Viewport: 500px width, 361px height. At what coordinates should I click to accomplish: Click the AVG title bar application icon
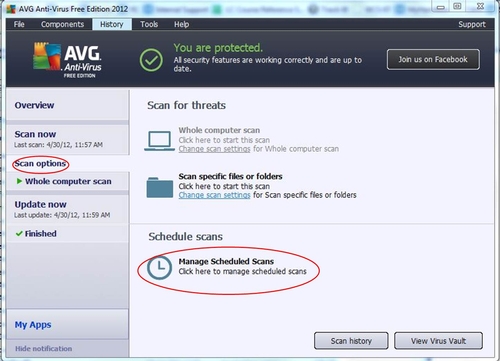click(11, 9)
